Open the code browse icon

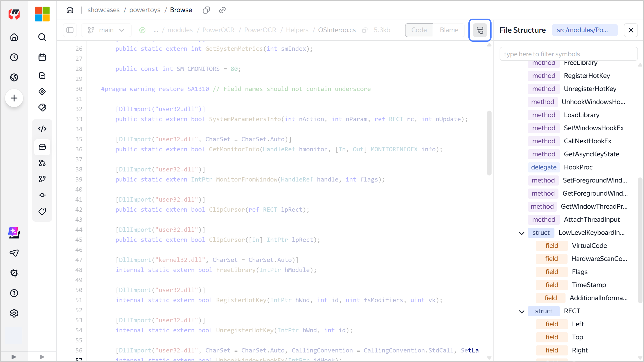point(42,129)
